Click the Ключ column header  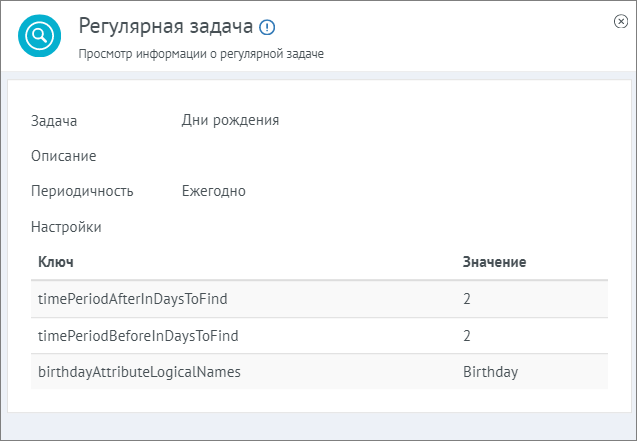pos(56,262)
